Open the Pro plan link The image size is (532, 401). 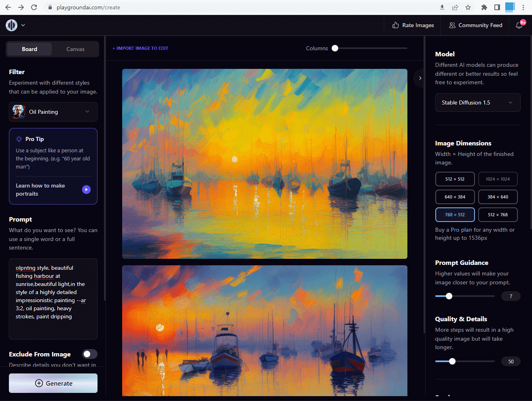click(x=461, y=230)
